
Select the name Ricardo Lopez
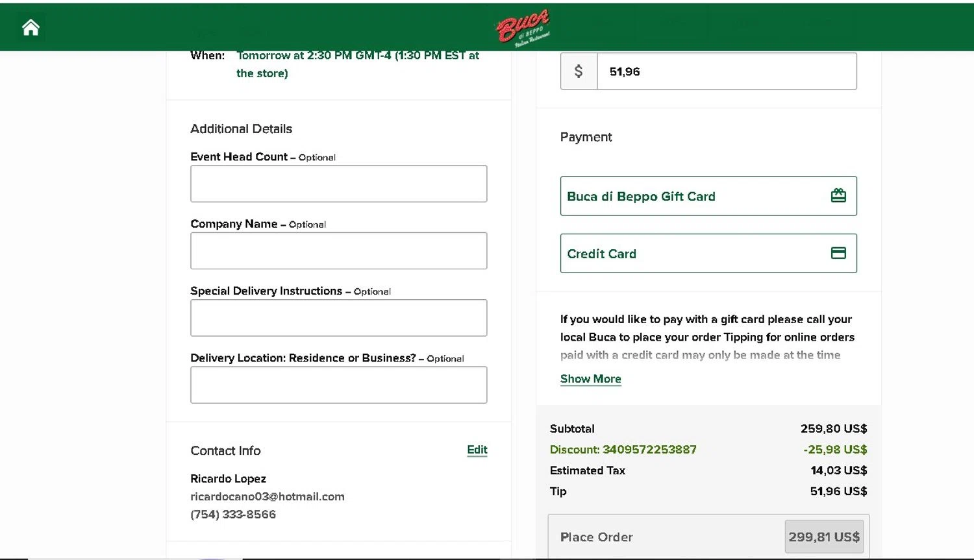click(229, 479)
